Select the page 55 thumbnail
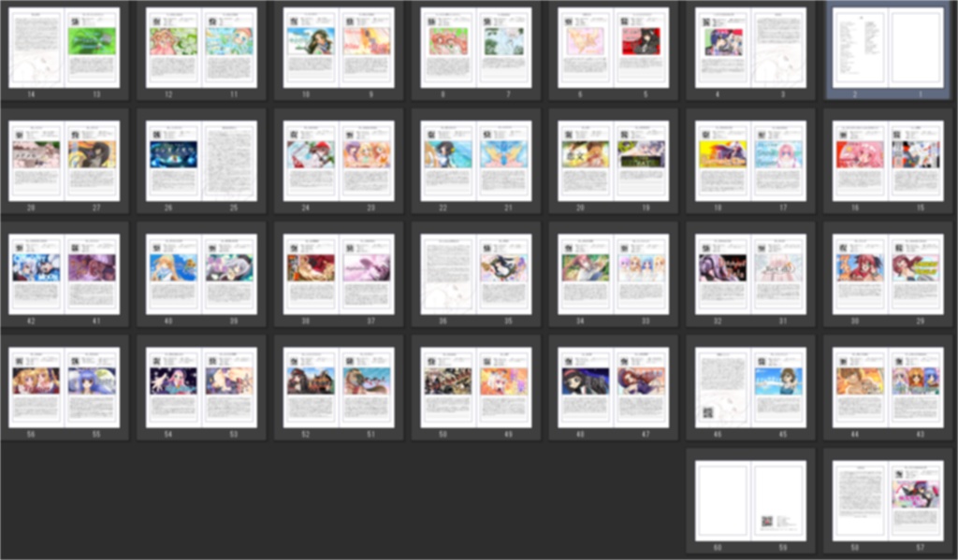The image size is (958, 560). [x=92, y=387]
